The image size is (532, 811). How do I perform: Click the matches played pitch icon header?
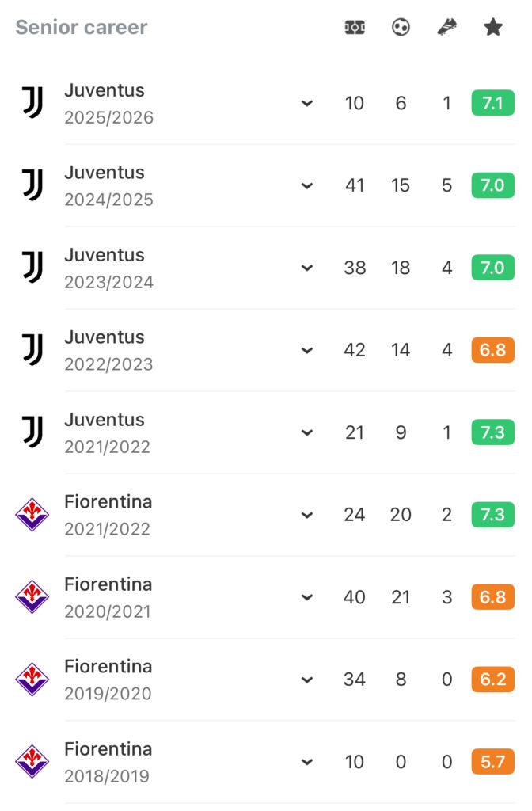(355, 28)
